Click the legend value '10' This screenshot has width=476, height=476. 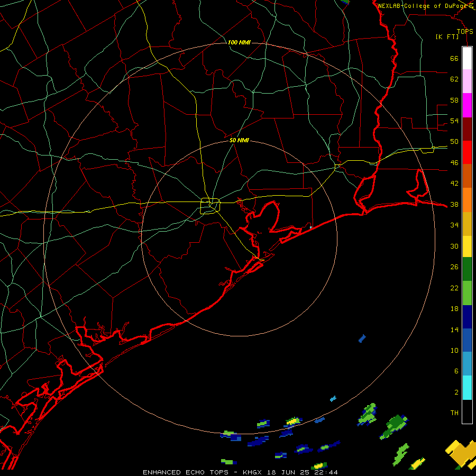click(x=454, y=351)
